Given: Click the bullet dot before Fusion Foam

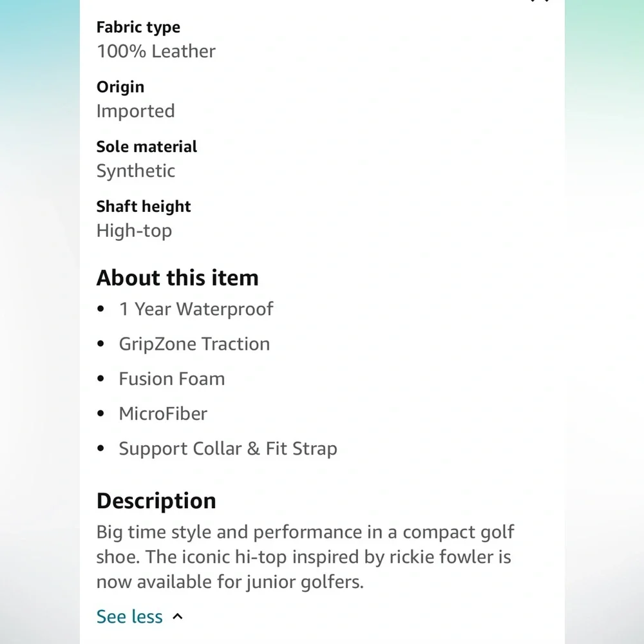Looking at the screenshot, I should (x=100, y=379).
